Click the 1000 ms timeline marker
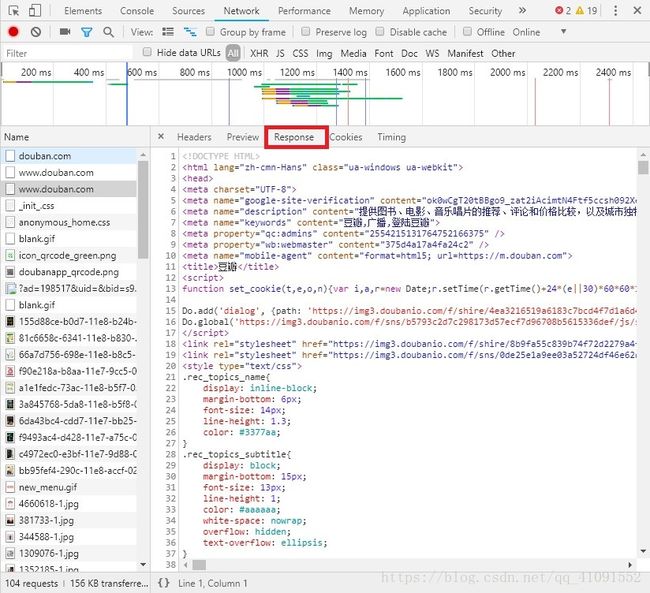Viewport: 650px width, 593px height. pyautogui.click(x=245, y=72)
